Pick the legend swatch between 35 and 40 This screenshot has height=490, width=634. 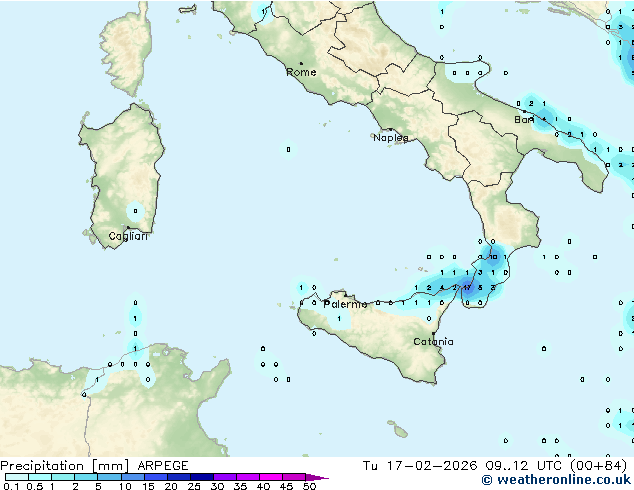click(x=248, y=477)
